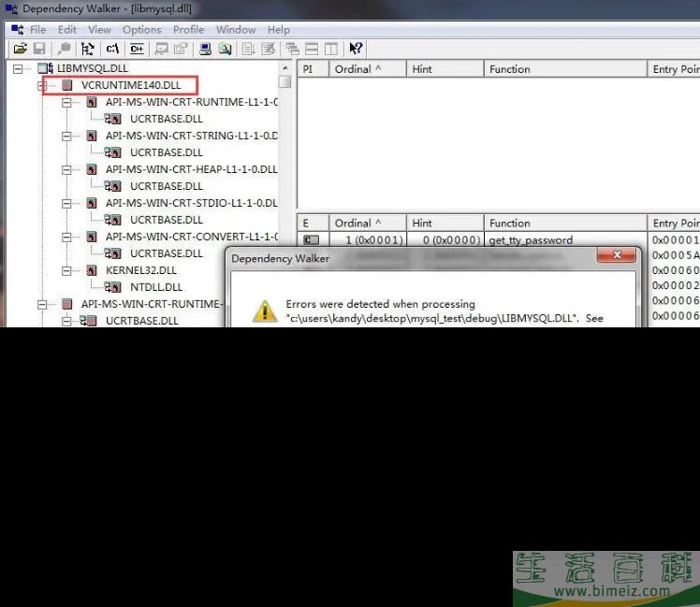Select the get_tty_password function cell
The width and height of the screenshot is (700, 607).
(531, 240)
